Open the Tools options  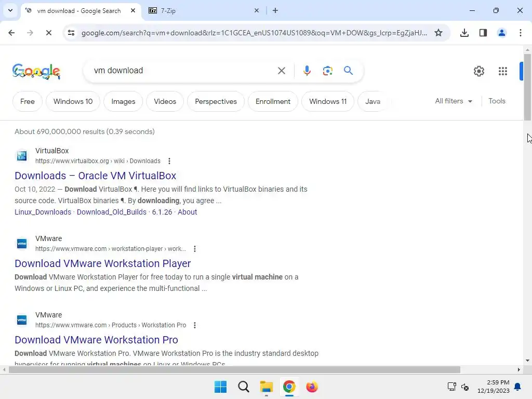tap(497, 101)
